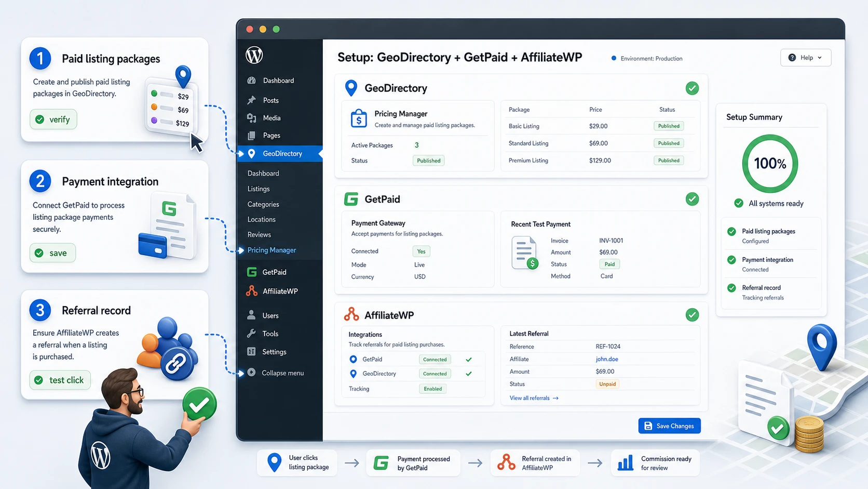Click the $129.00 price cell

pyautogui.click(x=600, y=161)
